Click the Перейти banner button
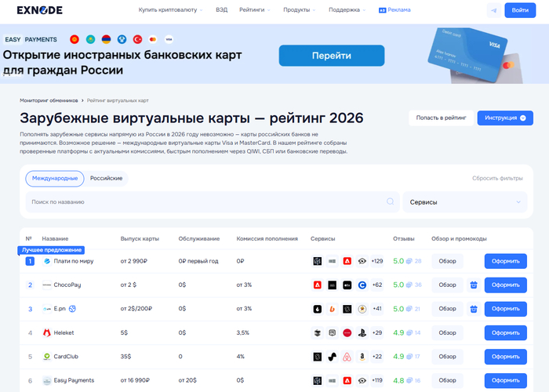Viewport: 549px width, 392px height. click(x=331, y=56)
